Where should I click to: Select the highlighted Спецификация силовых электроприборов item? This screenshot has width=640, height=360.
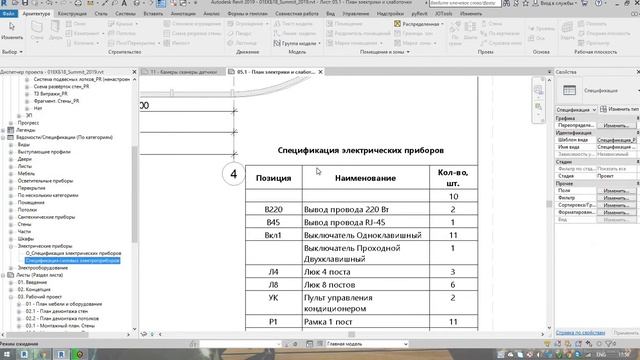72,260
